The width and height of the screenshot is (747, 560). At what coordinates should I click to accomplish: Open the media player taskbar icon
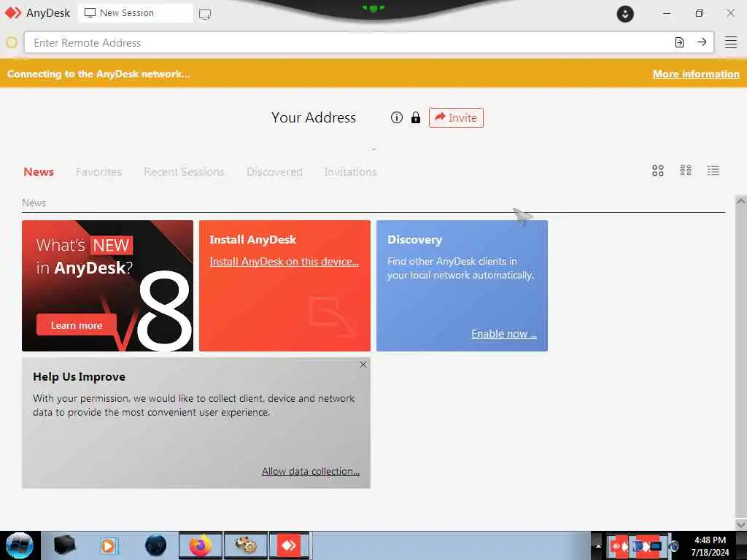[109, 545]
